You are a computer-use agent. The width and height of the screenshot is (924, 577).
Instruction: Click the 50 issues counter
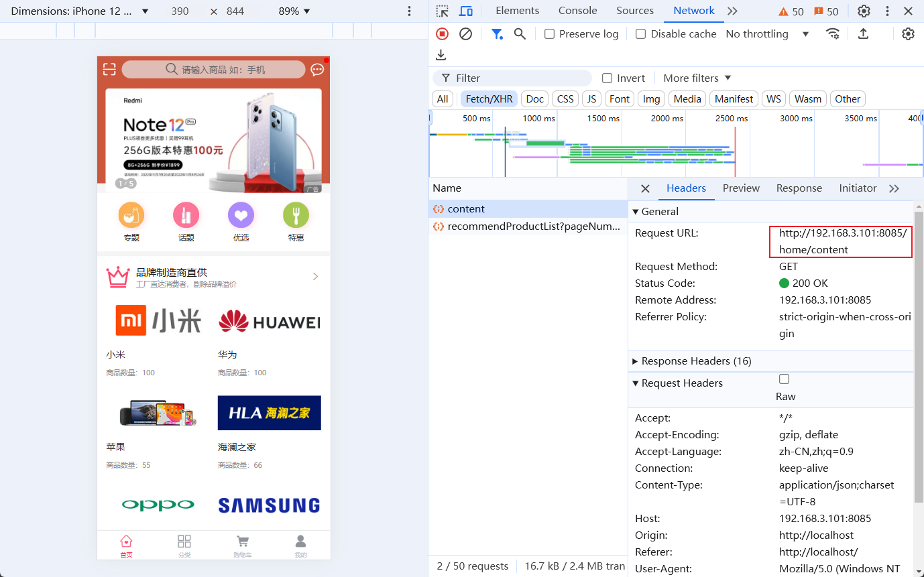click(x=826, y=11)
